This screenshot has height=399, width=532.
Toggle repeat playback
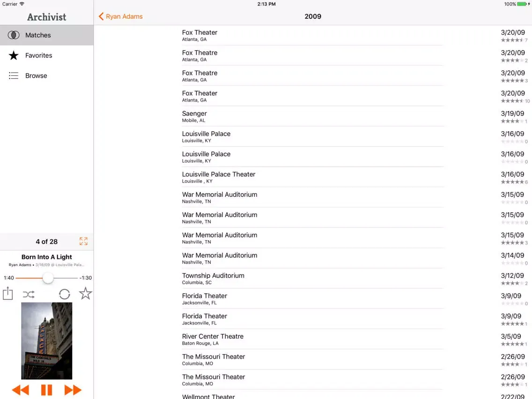[x=65, y=294]
